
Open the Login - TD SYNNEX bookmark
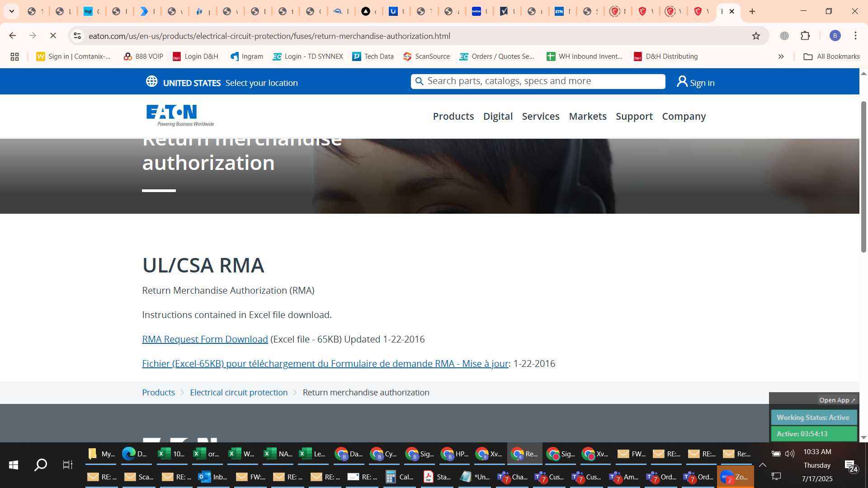point(308,56)
